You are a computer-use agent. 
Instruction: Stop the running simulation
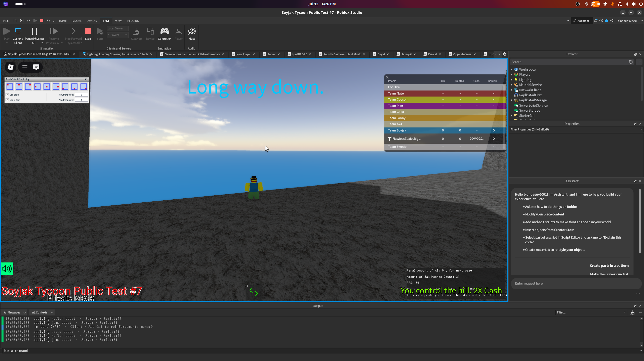[x=88, y=34]
